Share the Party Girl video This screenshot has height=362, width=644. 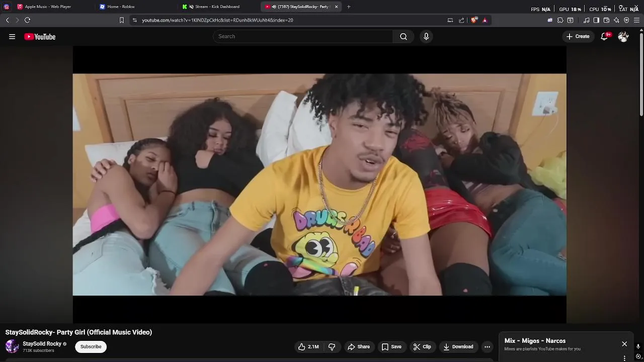[x=359, y=346]
